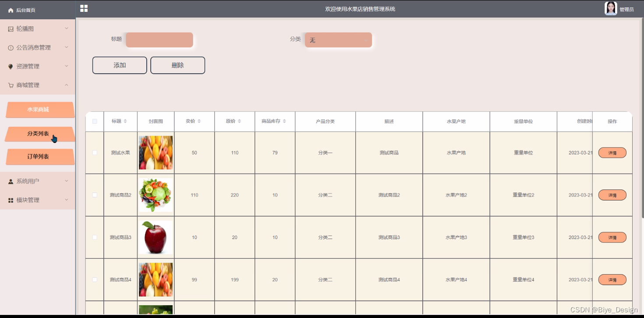The height and width of the screenshot is (318, 644).
Task: Sort table by 标题 column arrows
Action: click(x=125, y=121)
